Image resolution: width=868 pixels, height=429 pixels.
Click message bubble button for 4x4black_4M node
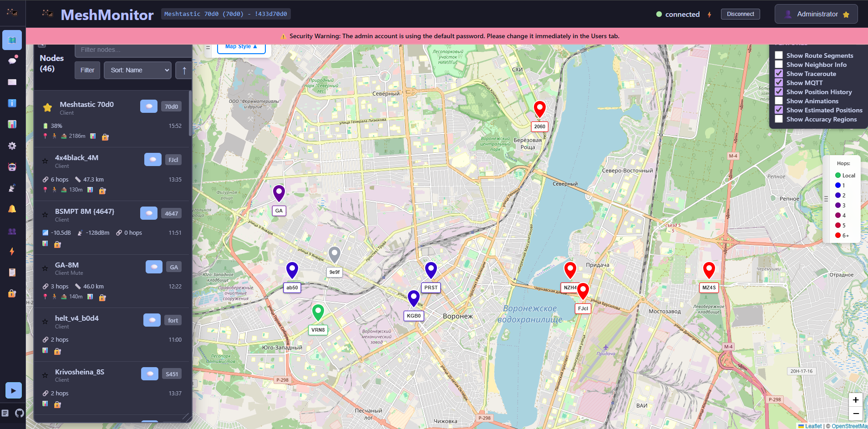[152, 160]
